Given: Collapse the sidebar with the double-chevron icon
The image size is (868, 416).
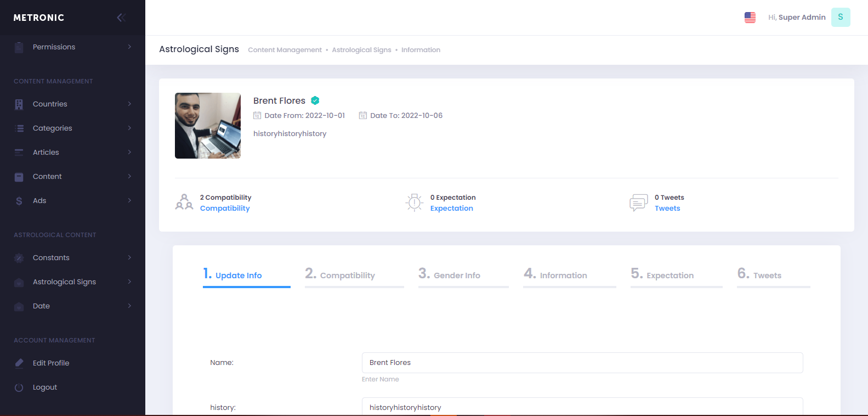Looking at the screenshot, I should tap(121, 18).
